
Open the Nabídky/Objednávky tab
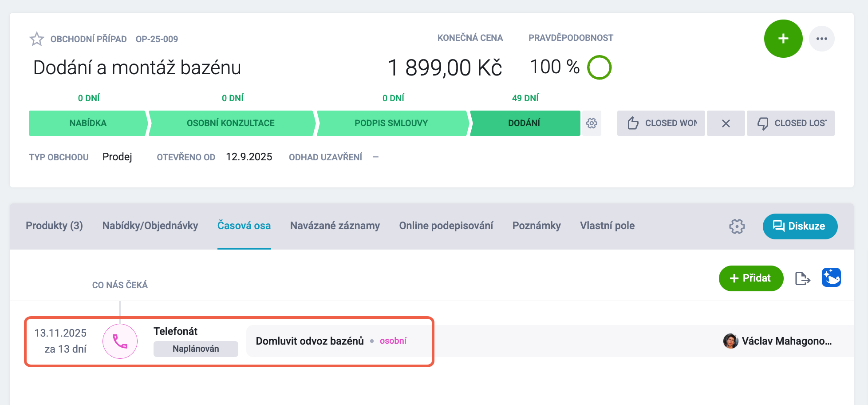(150, 226)
